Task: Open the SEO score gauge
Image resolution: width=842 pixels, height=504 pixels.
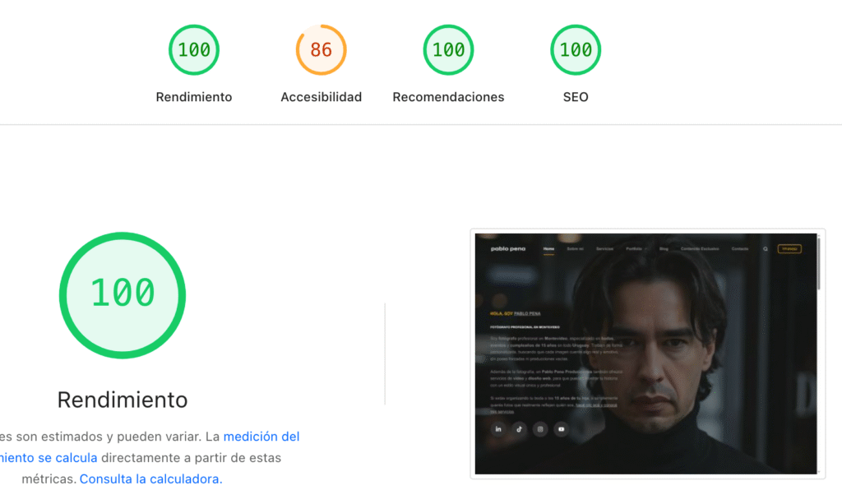Action: tap(576, 50)
